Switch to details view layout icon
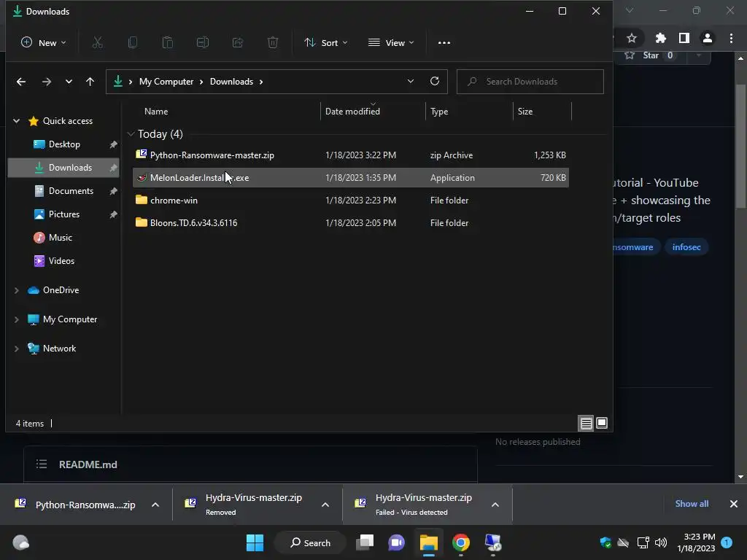Image resolution: width=747 pixels, height=560 pixels. pos(586,424)
